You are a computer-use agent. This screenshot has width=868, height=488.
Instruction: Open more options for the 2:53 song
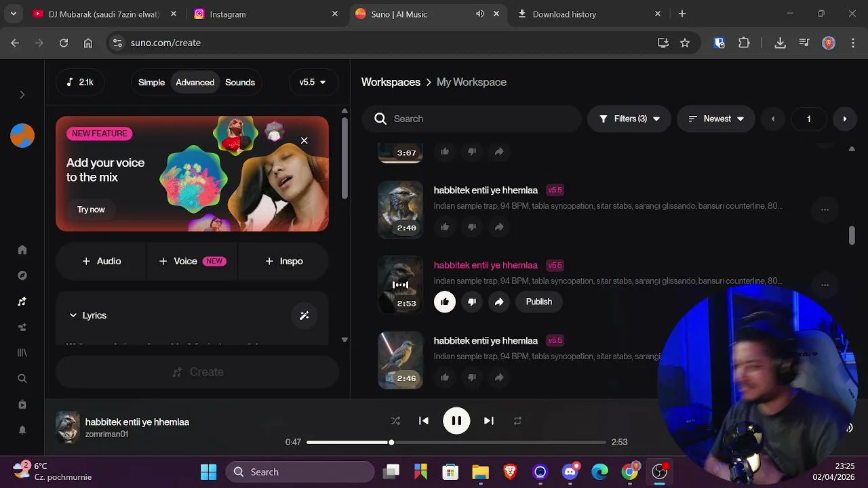825,285
